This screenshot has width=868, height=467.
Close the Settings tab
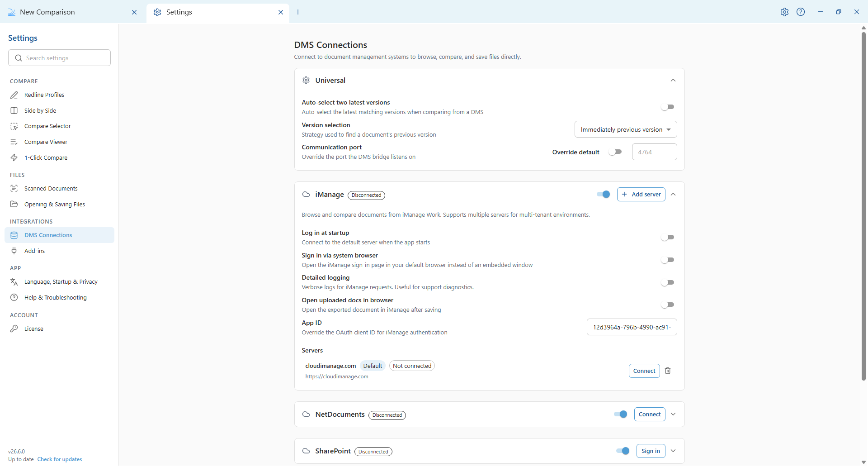click(281, 12)
